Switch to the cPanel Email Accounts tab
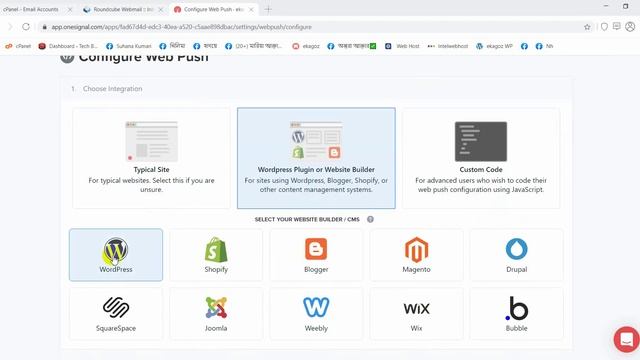Screen dimensions: 640x360 point(31,9)
